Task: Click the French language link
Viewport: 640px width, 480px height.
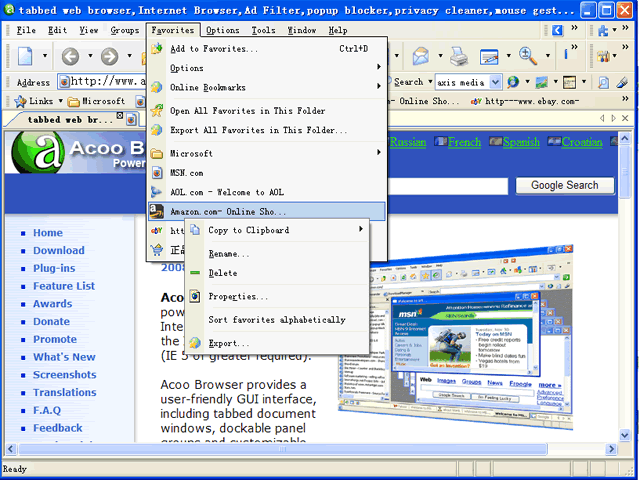Action: click(x=464, y=142)
